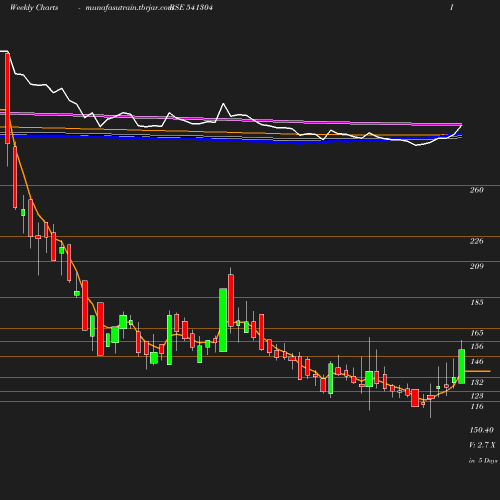Click the 'Weekly Charts' title text
Screen dimensions: 500x500
pos(34,8)
